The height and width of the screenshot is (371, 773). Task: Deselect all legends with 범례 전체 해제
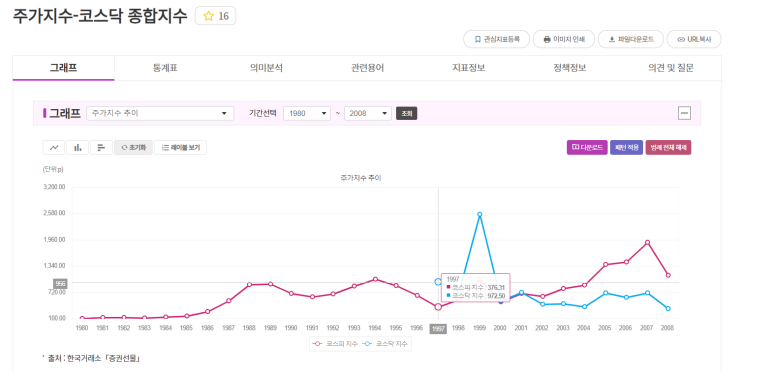click(x=668, y=147)
